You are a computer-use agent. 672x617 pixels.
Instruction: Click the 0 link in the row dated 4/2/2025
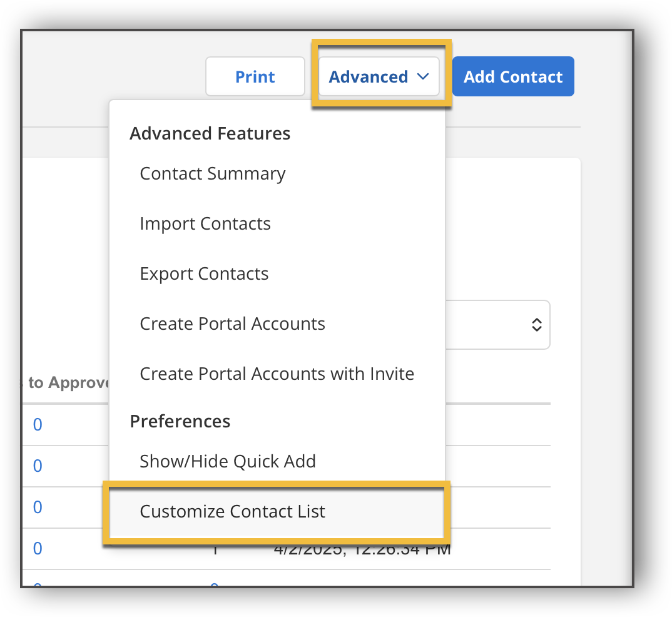point(38,549)
